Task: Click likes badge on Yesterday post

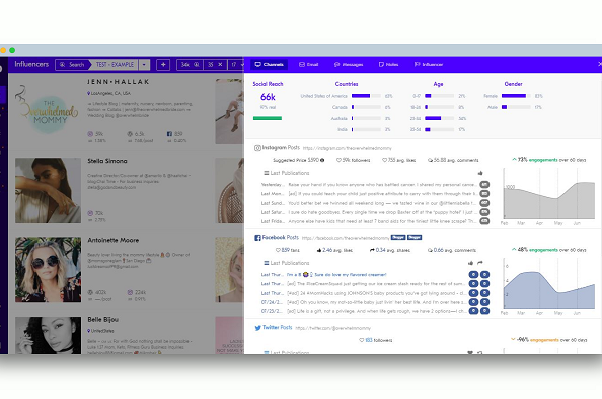Action: point(485,185)
